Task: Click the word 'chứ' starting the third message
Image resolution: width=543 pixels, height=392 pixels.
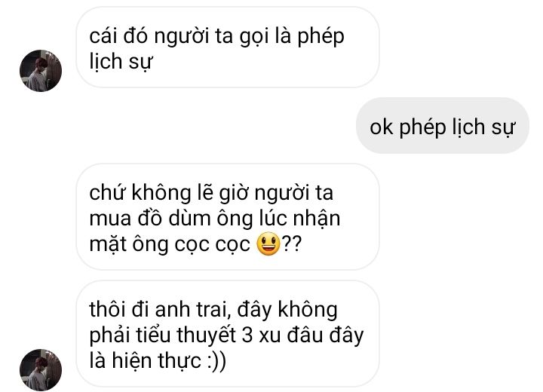Action: coord(107,192)
